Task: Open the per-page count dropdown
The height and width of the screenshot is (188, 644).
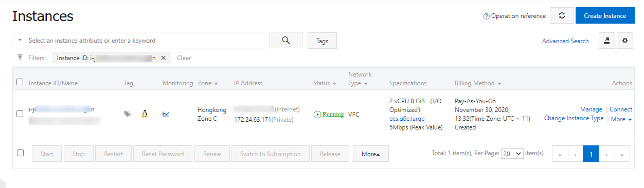Action: 512,154
